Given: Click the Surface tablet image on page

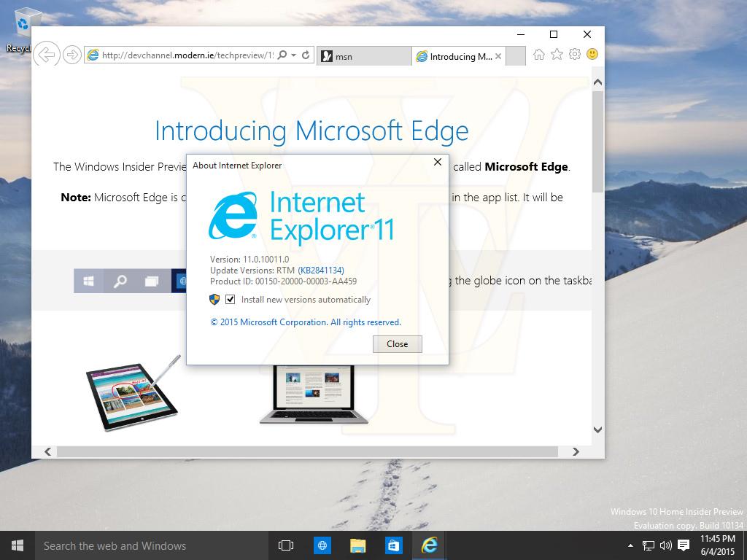Looking at the screenshot, I should (134, 393).
